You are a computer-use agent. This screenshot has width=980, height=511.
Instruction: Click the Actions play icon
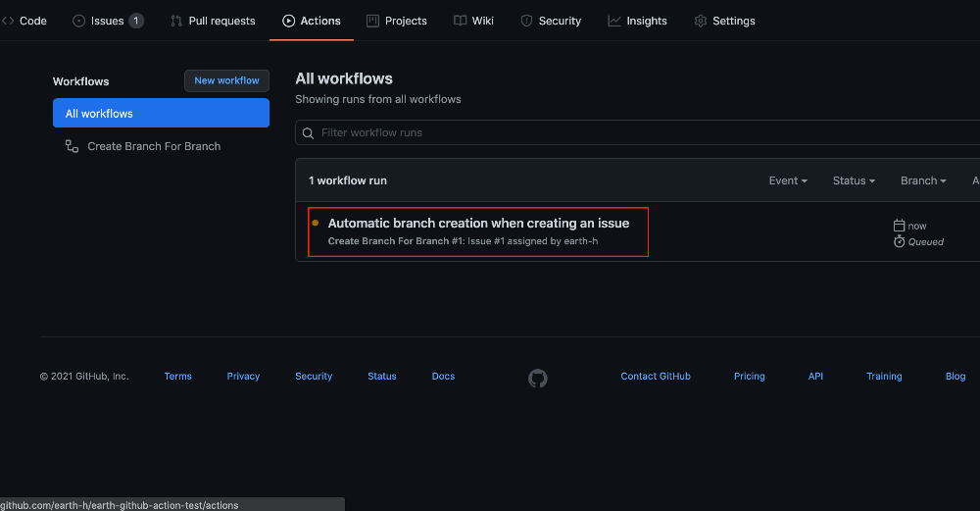pyautogui.click(x=288, y=21)
